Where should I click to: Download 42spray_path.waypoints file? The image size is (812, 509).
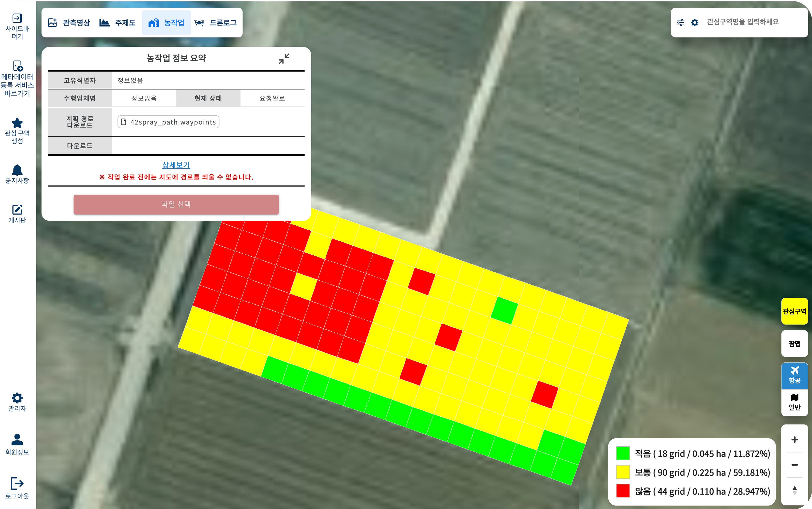pos(168,122)
